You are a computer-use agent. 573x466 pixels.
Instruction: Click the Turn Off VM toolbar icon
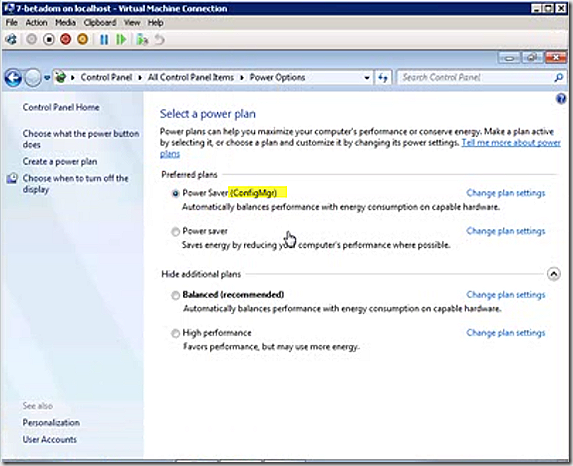coord(49,39)
